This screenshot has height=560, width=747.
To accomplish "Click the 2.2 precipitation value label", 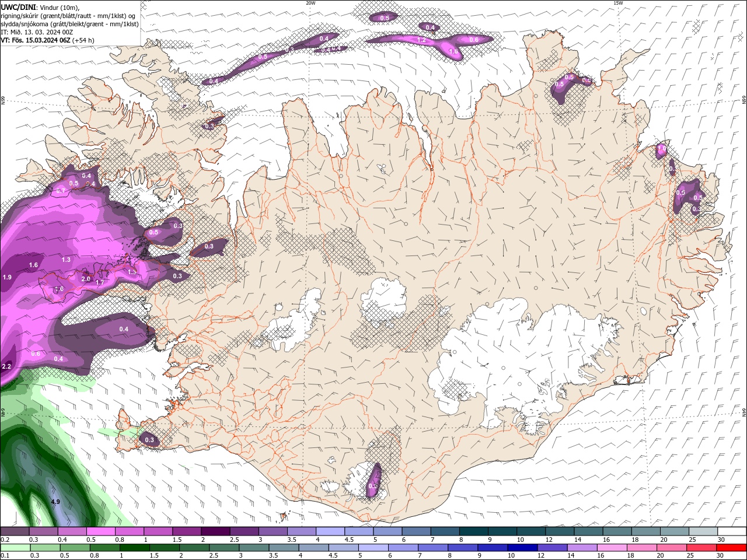I will click(x=6, y=366).
